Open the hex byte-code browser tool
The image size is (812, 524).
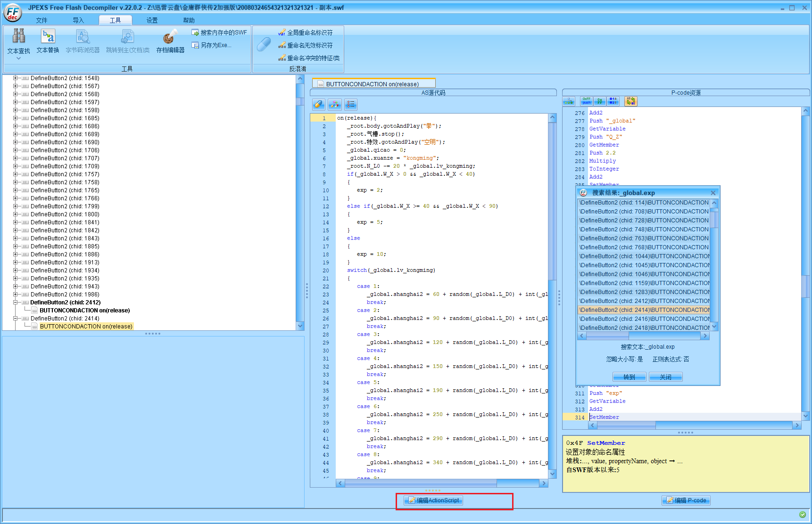click(x=83, y=41)
